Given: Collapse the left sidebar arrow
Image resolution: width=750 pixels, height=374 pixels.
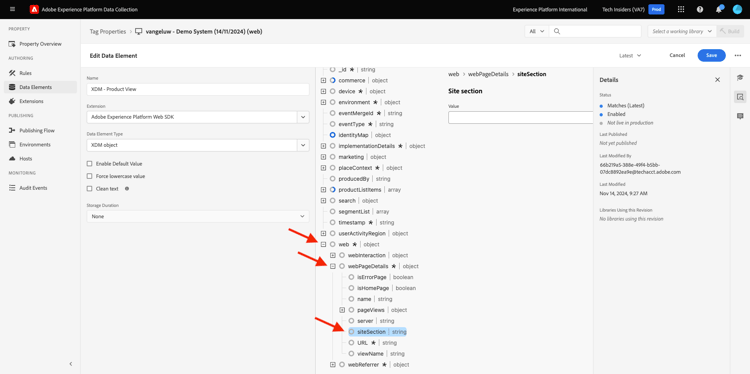Looking at the screenshot, I should 71,364.
